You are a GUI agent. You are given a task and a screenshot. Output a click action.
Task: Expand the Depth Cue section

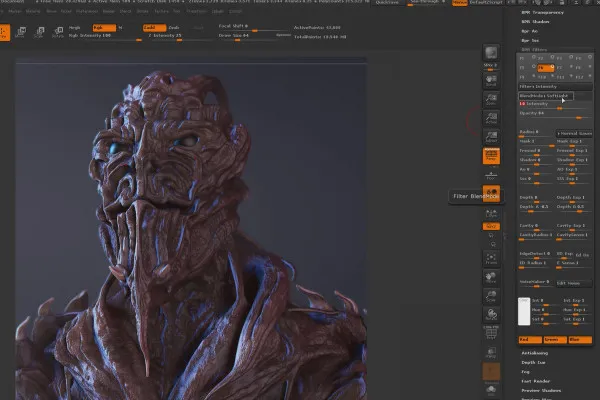(x=533, y=362)
